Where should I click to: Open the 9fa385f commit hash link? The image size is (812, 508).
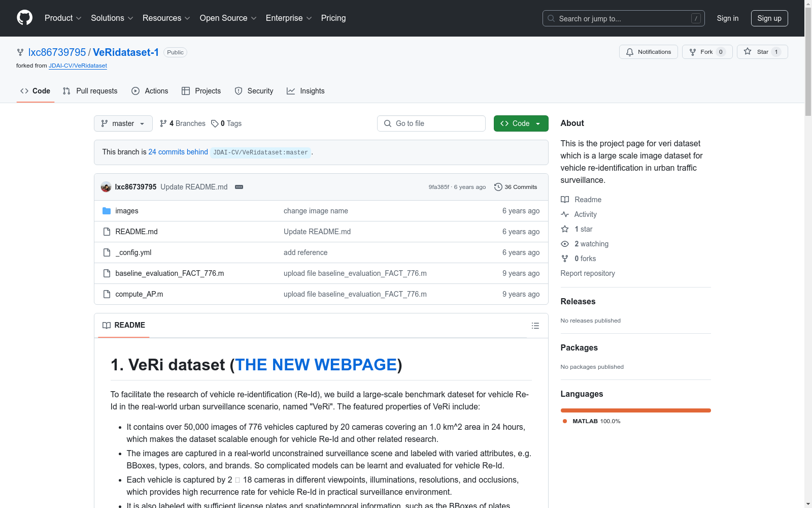coord(439,187)
